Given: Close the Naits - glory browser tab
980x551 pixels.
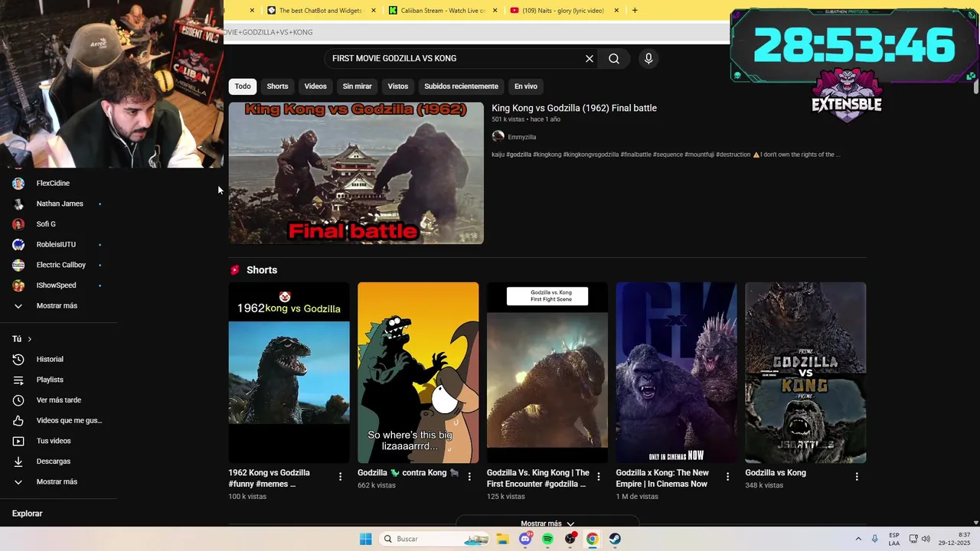Looking at the screenshot, I should (x=617, y=11).
